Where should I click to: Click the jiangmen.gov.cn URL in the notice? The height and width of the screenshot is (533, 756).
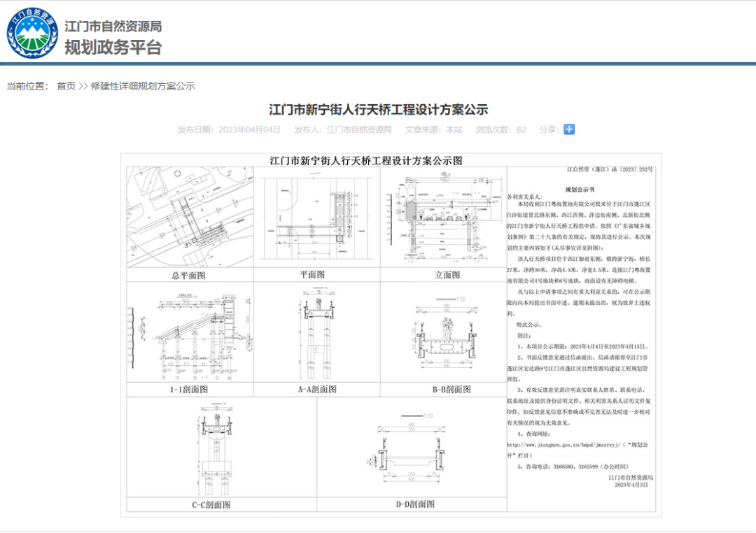pos(563,445)
